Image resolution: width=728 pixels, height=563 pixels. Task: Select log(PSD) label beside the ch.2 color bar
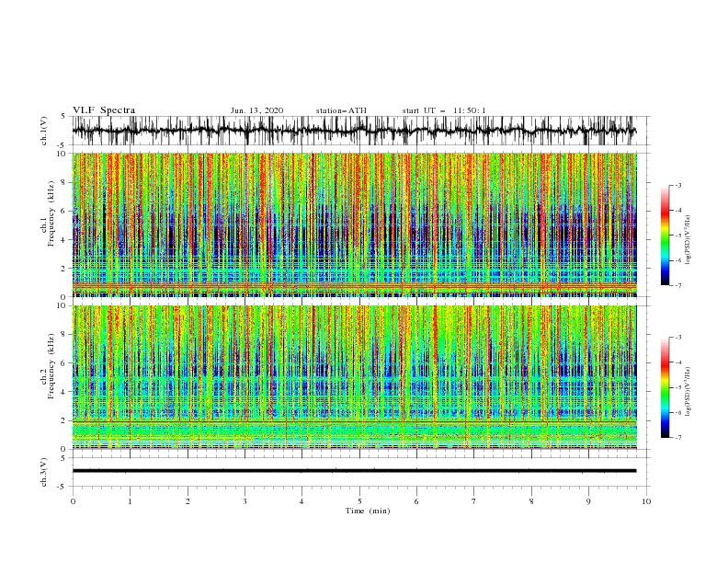point(688,391)
